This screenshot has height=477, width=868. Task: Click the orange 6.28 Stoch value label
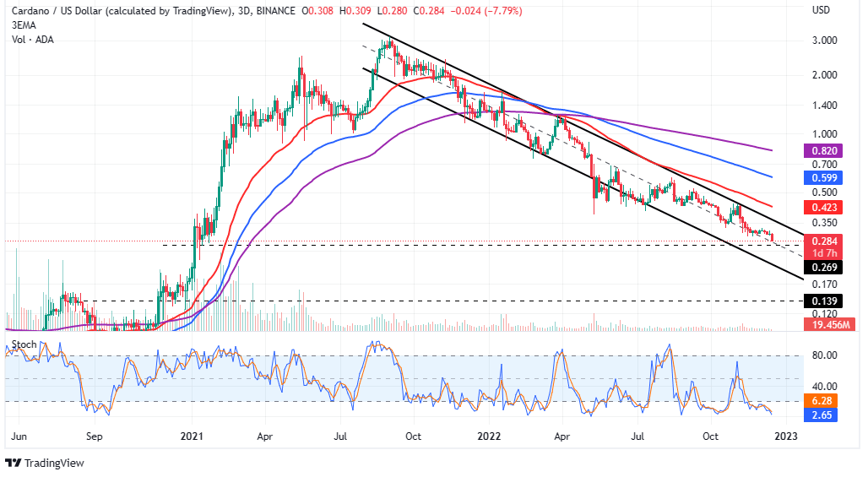coord(822,401)
